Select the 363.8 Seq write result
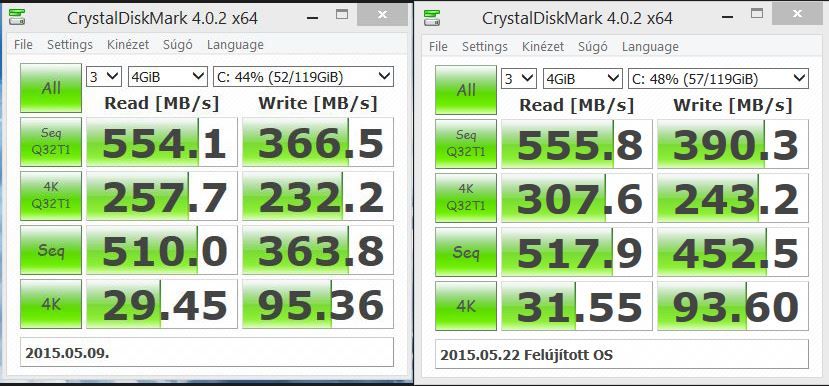 point(318,250)
